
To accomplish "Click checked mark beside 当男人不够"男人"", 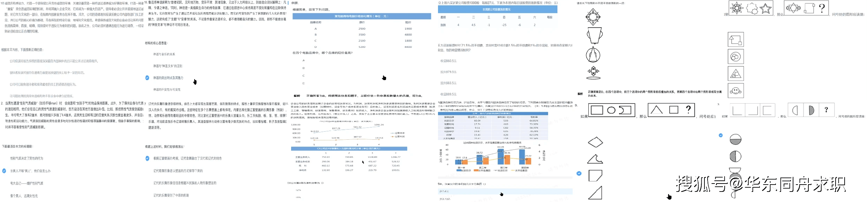I will coord(4,171).
